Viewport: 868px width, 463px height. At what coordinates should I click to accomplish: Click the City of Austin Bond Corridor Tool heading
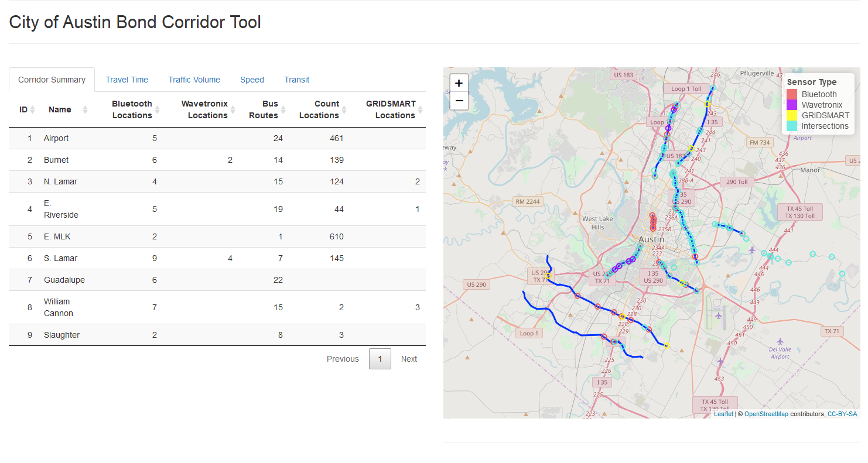pyautogui.click(x=135, y=22)
